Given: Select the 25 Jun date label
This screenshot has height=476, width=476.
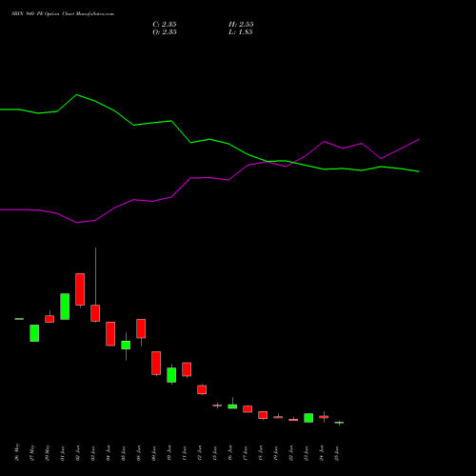Looking at the screenshot, I should click(337, 453).
